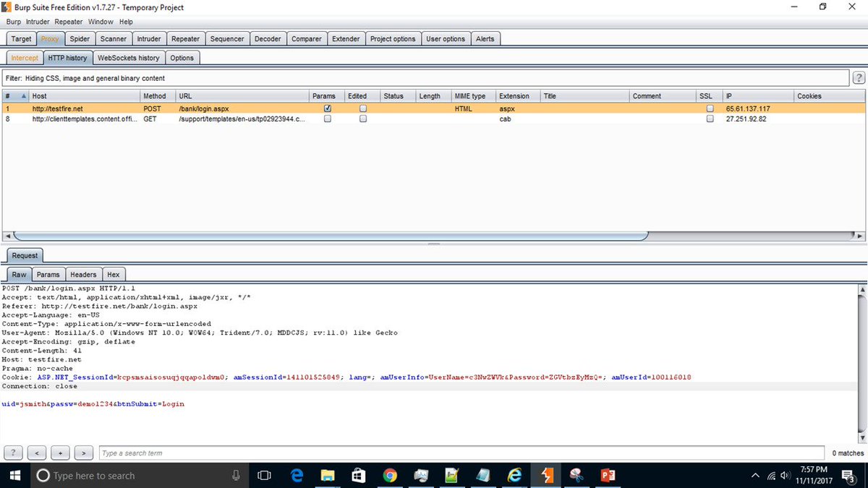Sort by the URL column header
Image resolution: width=868 pixels, height=488 pixels.
click(x=242, y=96)
